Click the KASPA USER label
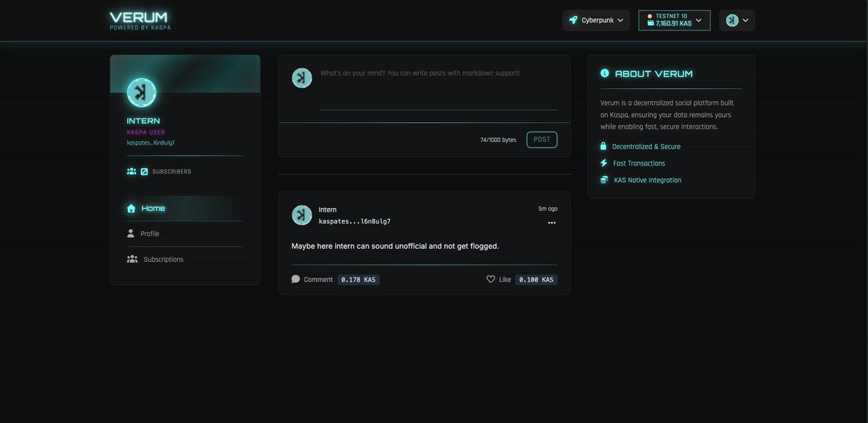This screenshot has width=868, height=423. (x=146, y=132)
